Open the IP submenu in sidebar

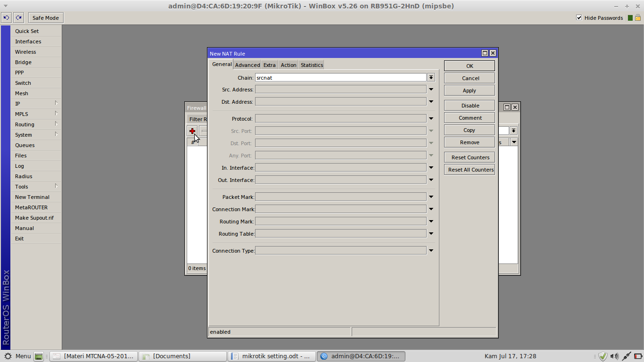click(36, 104)
